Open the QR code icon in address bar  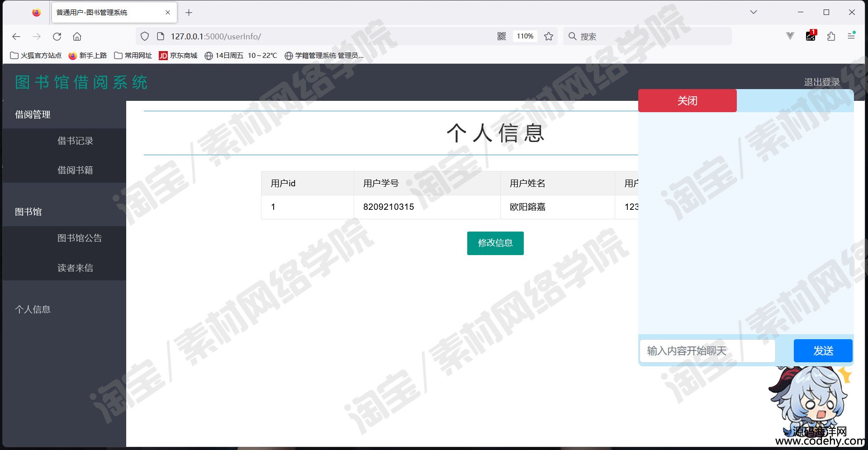click(x=502, y=36)
